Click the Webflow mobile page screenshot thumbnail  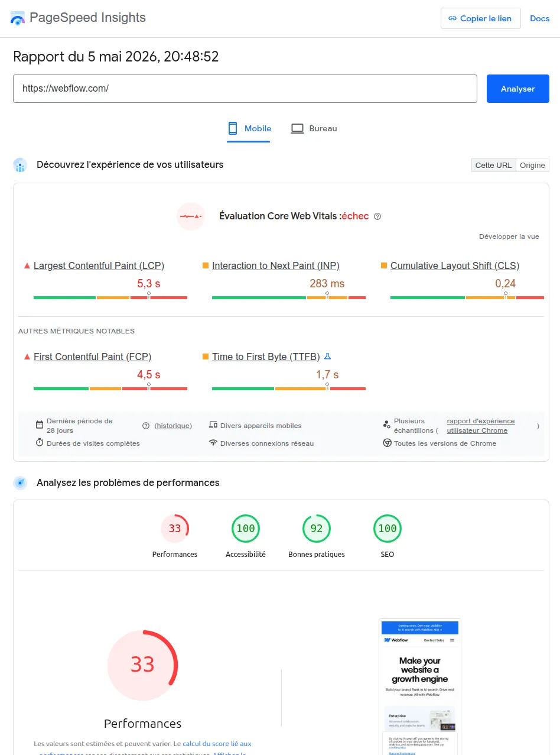pos(420,687)
